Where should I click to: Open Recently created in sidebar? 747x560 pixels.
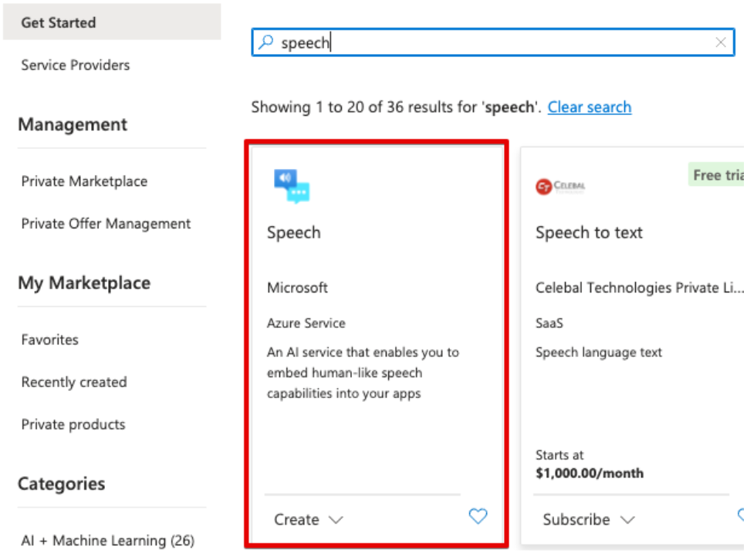[74, 382]
